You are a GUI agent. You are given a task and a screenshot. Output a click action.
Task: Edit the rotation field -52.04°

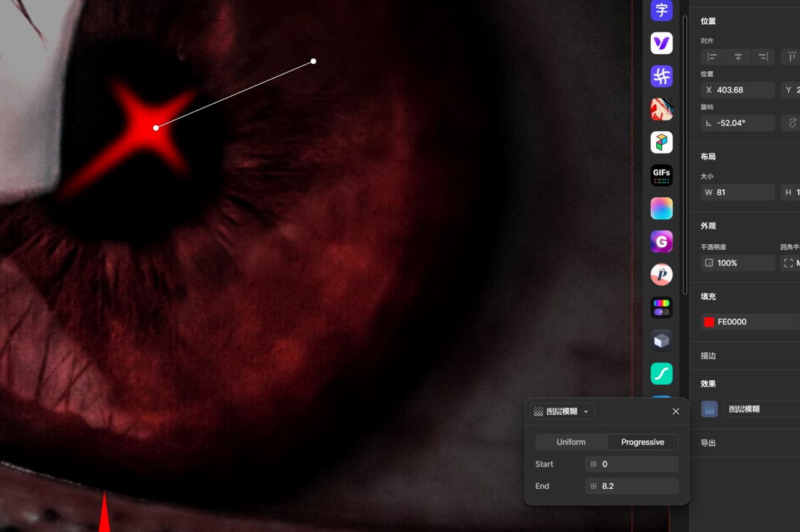point(737,123)
